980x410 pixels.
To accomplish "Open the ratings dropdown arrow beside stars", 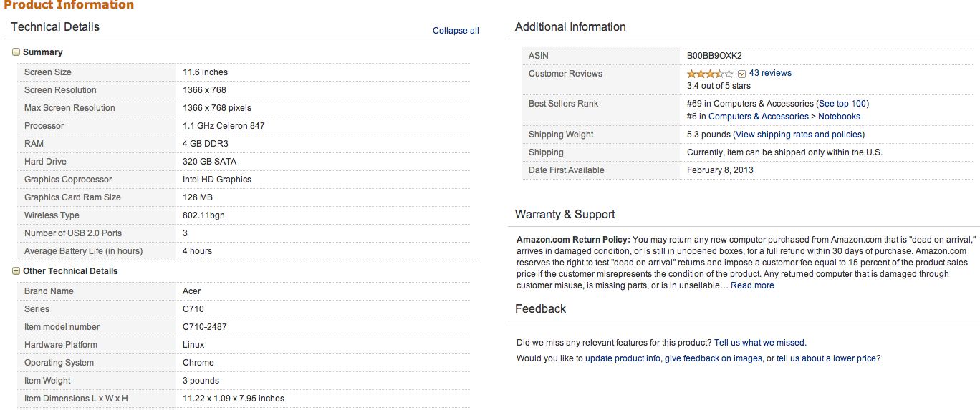I will click(742, 74).
